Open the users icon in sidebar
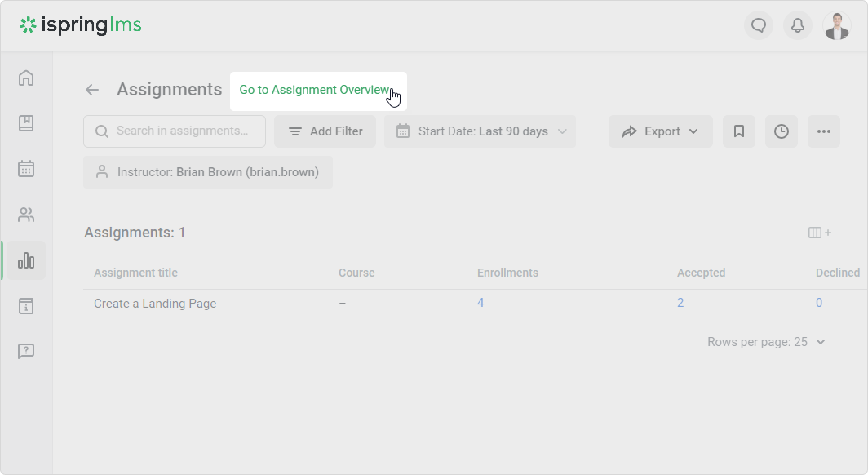 tap(26, 215)
